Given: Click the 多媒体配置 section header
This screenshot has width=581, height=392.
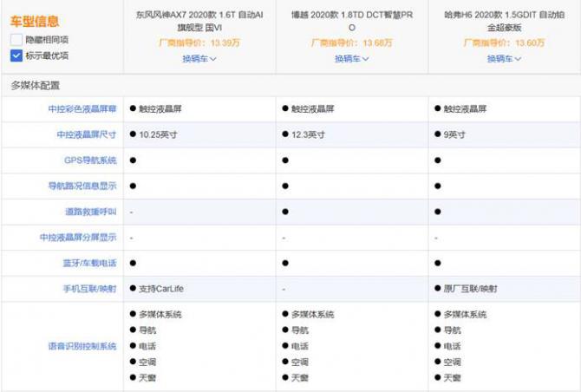Looking at the screenshot, I should coord(36,86).
